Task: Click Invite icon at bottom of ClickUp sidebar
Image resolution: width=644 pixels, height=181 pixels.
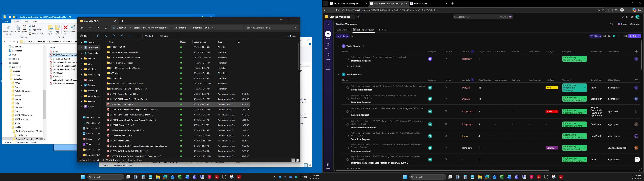Action: pos(328,166)
